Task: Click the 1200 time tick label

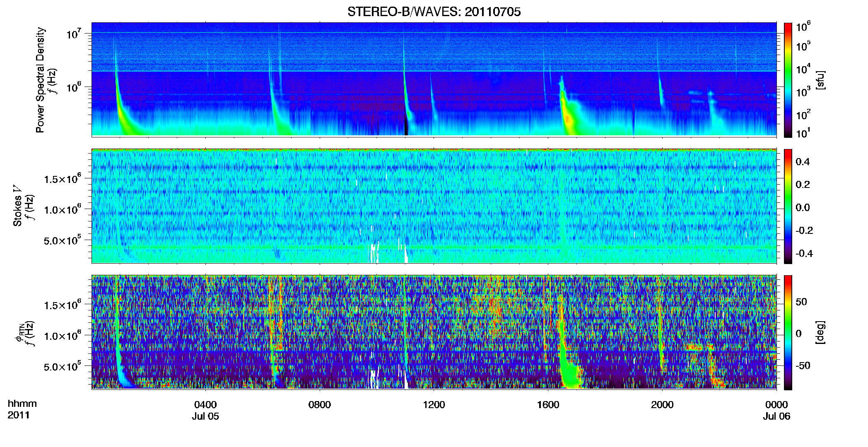Action: click(x=434, y=404)
